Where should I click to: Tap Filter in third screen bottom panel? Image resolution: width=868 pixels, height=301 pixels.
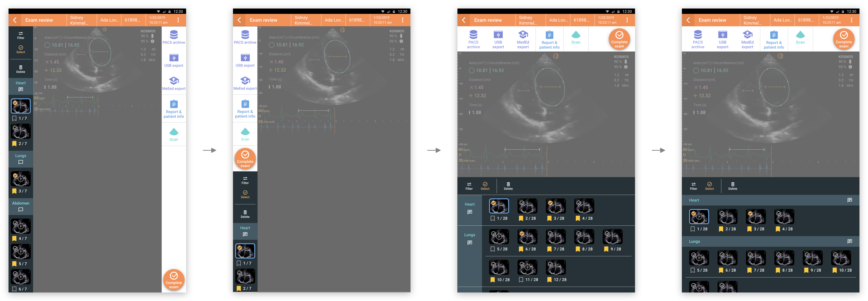coord(469,186)
